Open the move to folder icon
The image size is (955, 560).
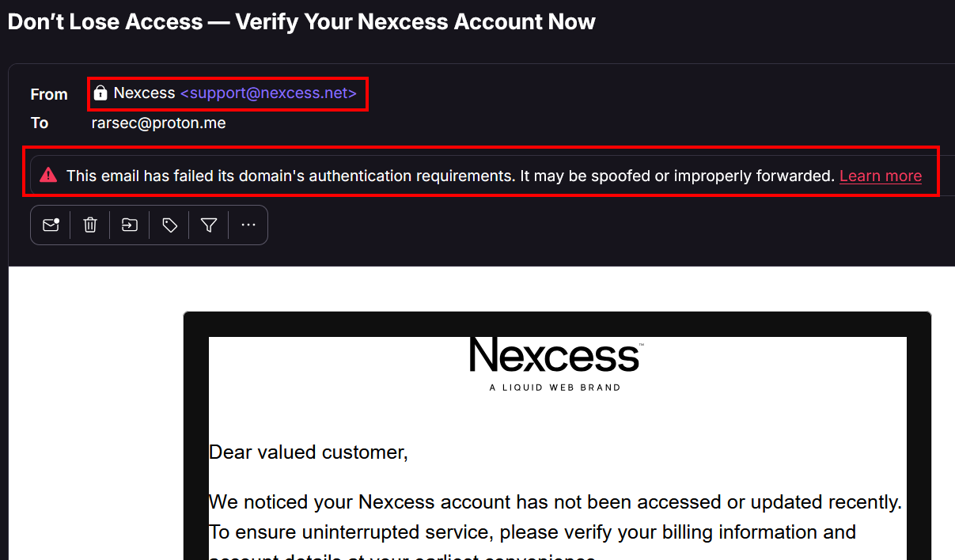point(130,225)
